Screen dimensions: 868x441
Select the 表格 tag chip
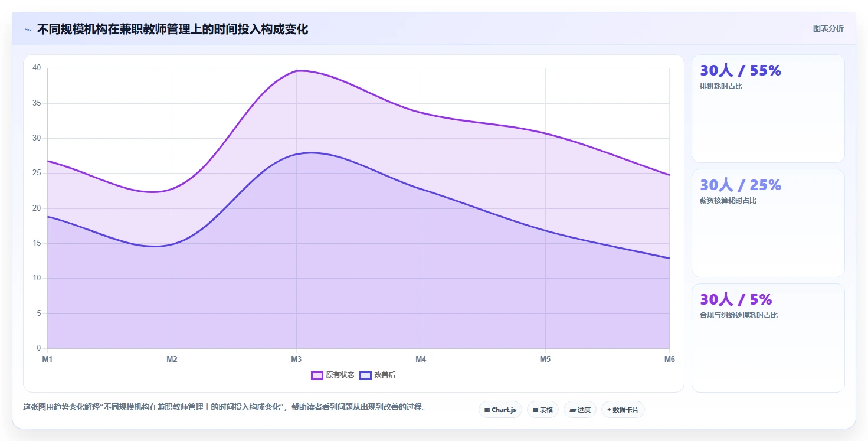(543, 410)
